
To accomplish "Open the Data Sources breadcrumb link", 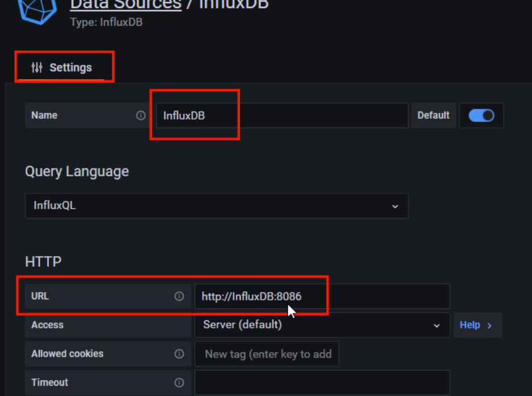I will coord(126,5).
